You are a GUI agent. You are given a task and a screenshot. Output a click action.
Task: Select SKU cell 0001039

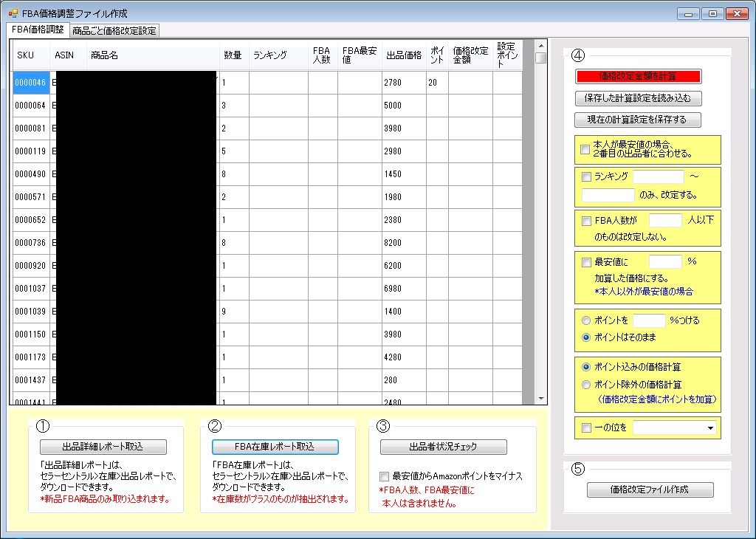[31, 312]
